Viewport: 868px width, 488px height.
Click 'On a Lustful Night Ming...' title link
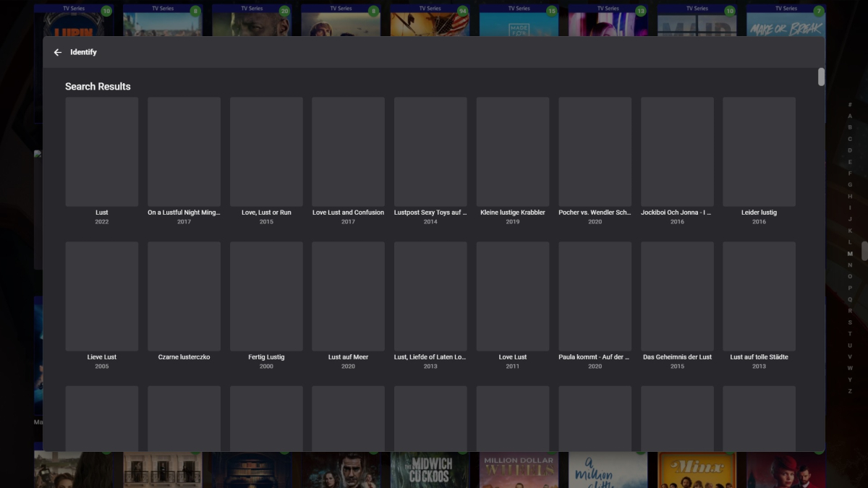click(x=184, y=213)
